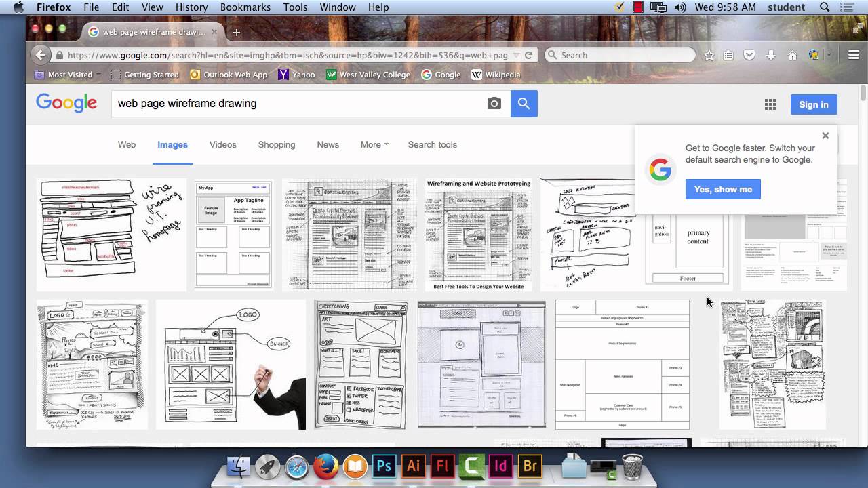The image size is (868, 488).
Task: Open the Firefox menu in menu bar
Action: [54, 7]
